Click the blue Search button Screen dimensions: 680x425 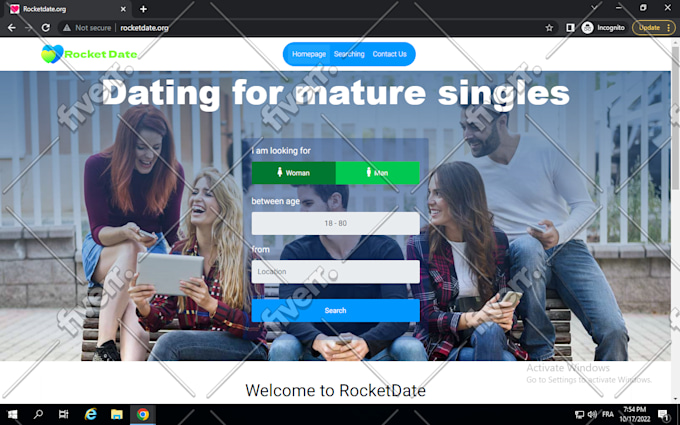(336, 311)
